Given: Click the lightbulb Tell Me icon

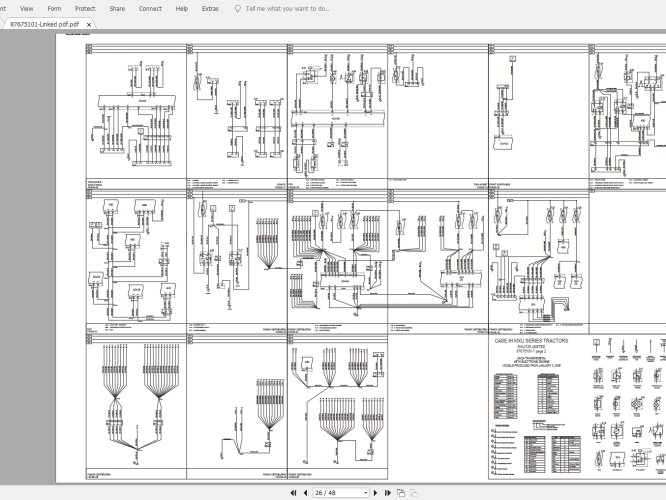Looking at the screenshot, I should [x=235, y=7].
